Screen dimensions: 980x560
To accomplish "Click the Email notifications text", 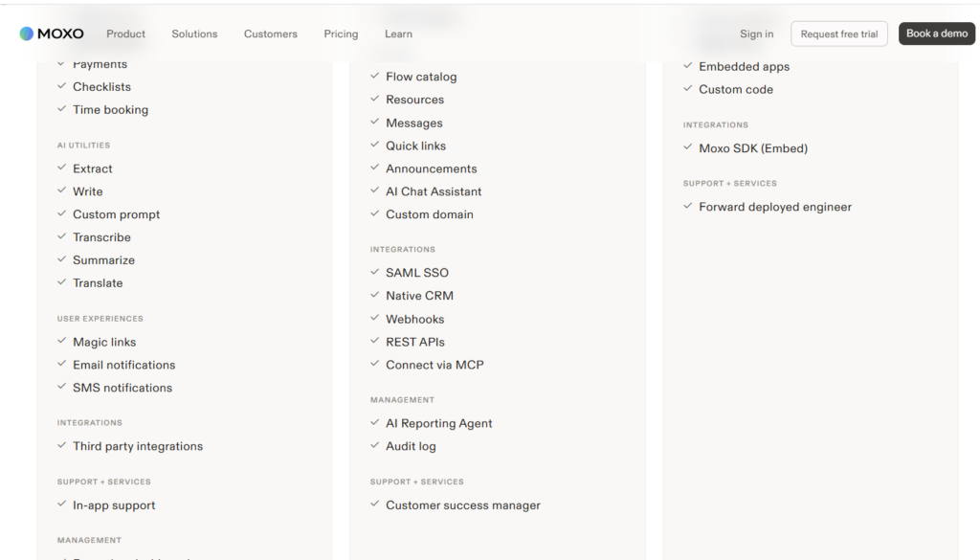I will click(x=124, y=365).
